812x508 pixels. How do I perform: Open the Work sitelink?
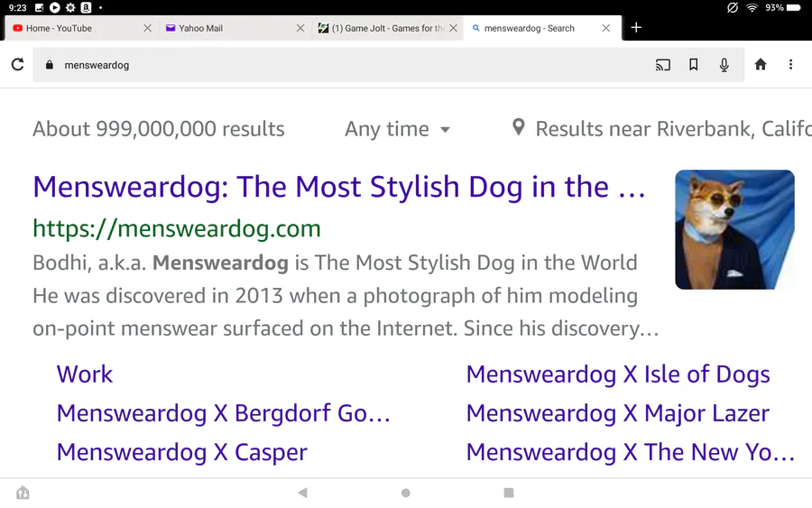pyautogui.click(x=85, y=374)
